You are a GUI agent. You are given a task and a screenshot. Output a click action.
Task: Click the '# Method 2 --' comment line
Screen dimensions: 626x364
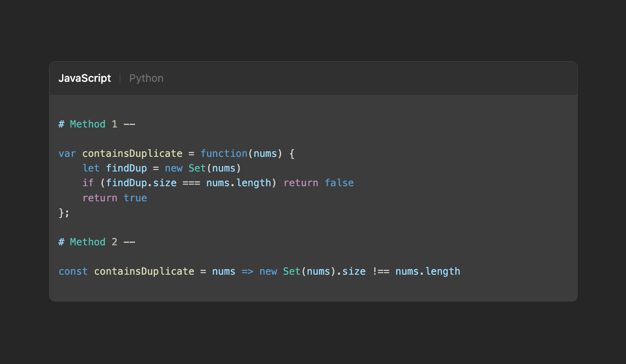[97, 242]
